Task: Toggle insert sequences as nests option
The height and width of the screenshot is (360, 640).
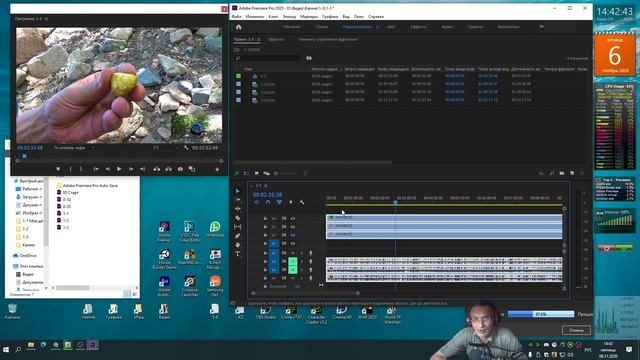Action: click(257, 202)
